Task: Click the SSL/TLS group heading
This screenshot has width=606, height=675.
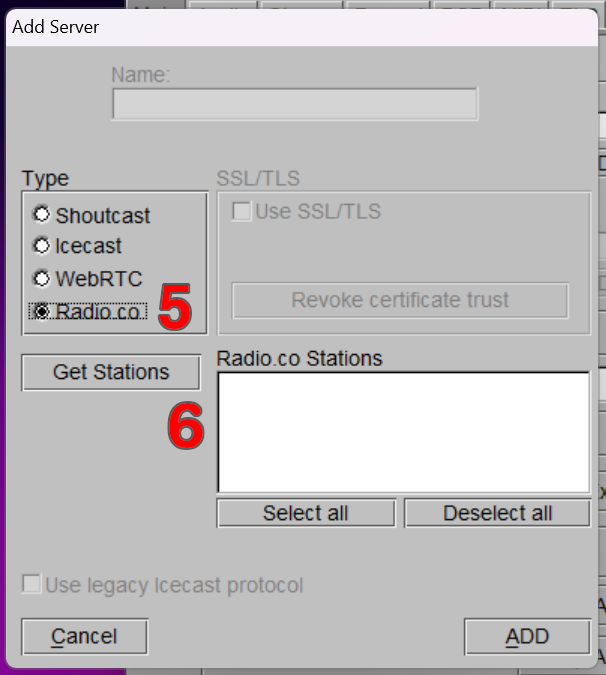Action: point(258,179)
